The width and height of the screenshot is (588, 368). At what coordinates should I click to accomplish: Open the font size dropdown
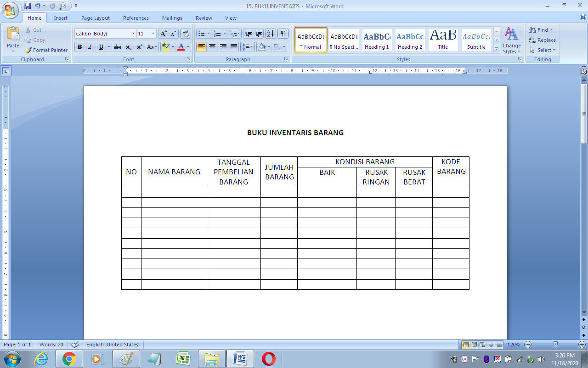(x=153, y=34)
